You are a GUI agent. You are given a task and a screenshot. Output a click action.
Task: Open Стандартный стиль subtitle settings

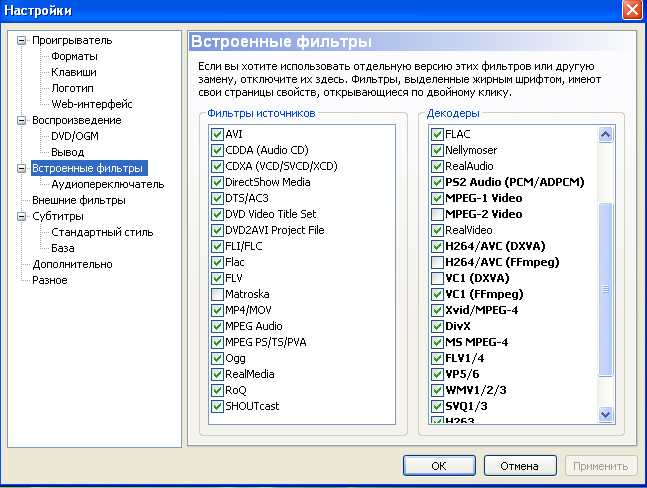pos(102,232)
